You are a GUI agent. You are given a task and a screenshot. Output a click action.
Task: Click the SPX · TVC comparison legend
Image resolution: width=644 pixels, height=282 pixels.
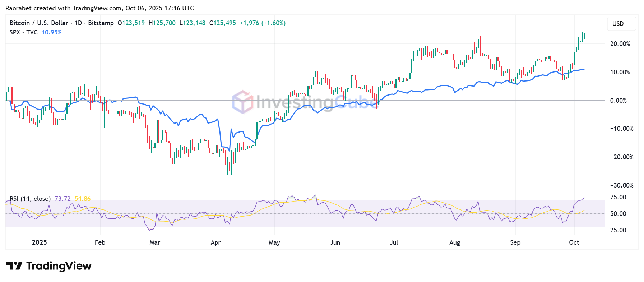(x=23, y=32)
